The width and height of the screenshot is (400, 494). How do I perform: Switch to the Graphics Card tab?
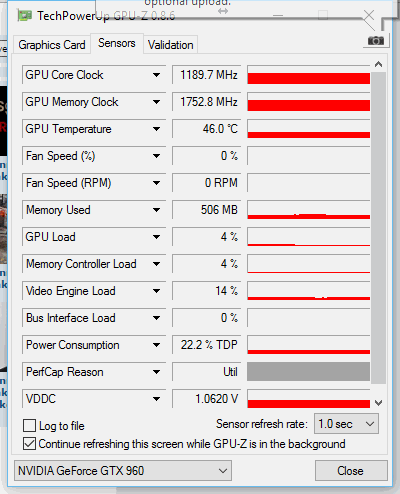click(52, 45)
